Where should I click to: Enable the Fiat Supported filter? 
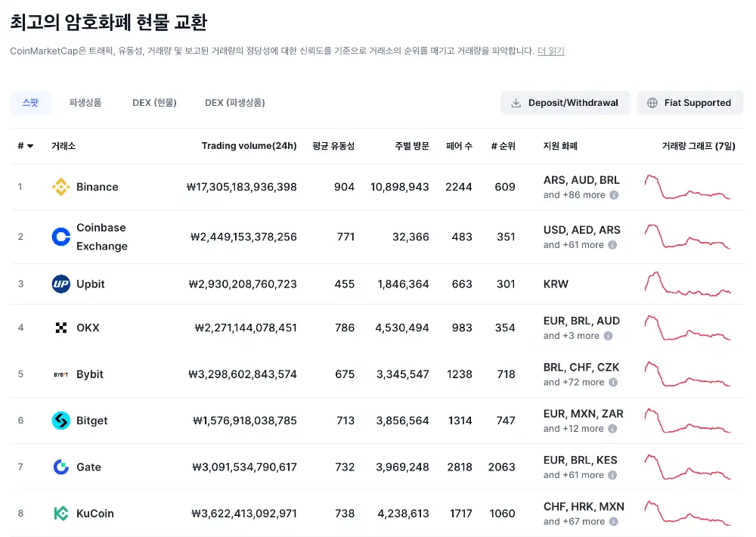coord(689,102)
